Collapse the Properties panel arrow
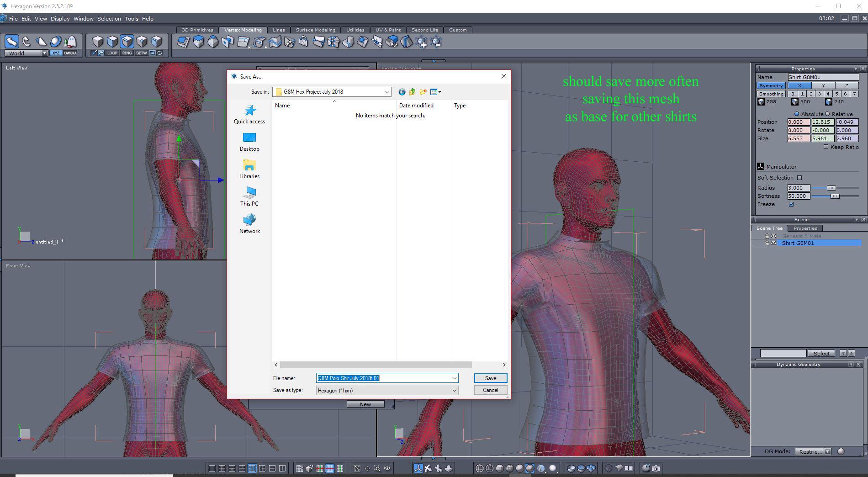The image size is (868, 477). point(855,69)
